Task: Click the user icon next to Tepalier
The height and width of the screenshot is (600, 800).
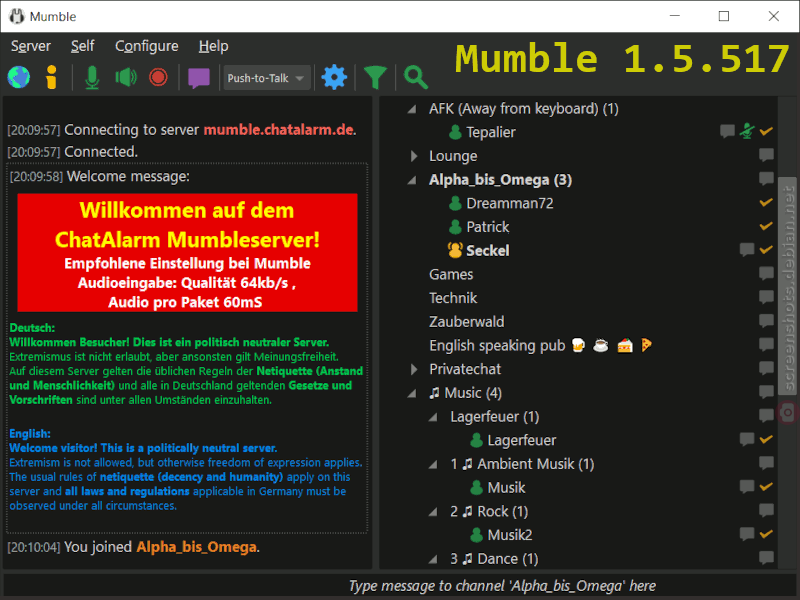Action: [x=455, y=132]
